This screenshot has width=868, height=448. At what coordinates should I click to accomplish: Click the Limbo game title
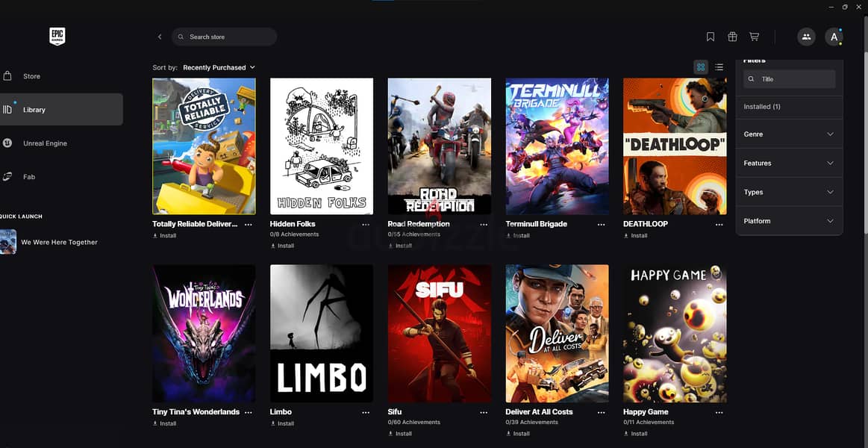tap(281, 411)
